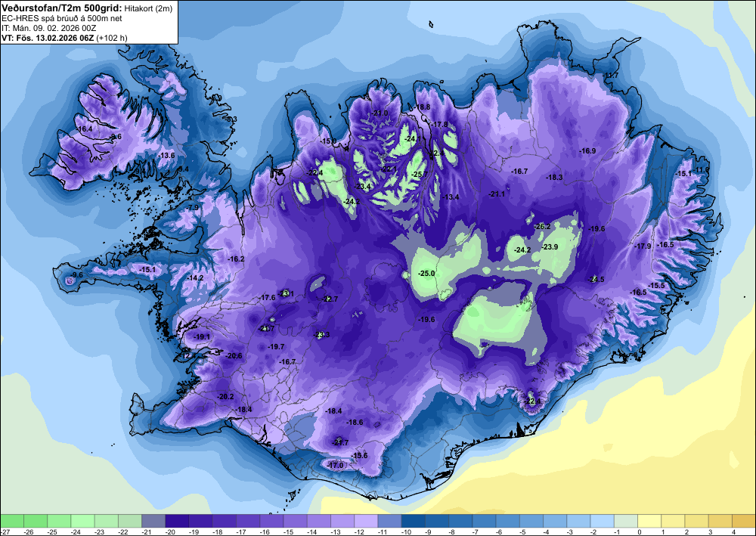
Task: Select the dark blue -10 legend swatch
Action: [x=414, y=521]
